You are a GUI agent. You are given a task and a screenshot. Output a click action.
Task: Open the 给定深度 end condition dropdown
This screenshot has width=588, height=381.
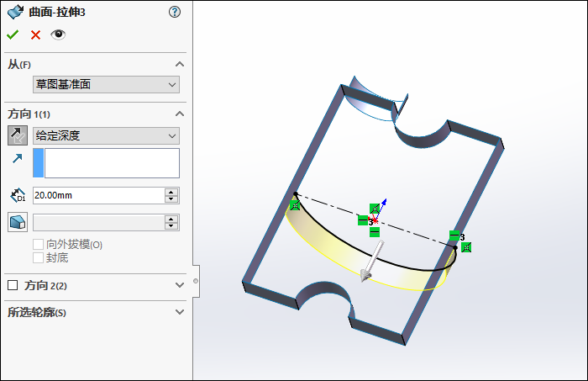point(106,135)
